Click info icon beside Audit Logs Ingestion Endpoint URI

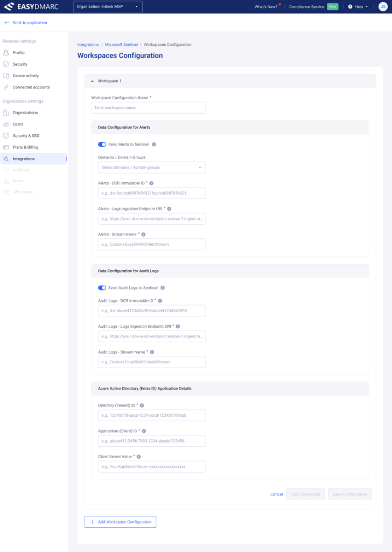(x=178, y=326)
